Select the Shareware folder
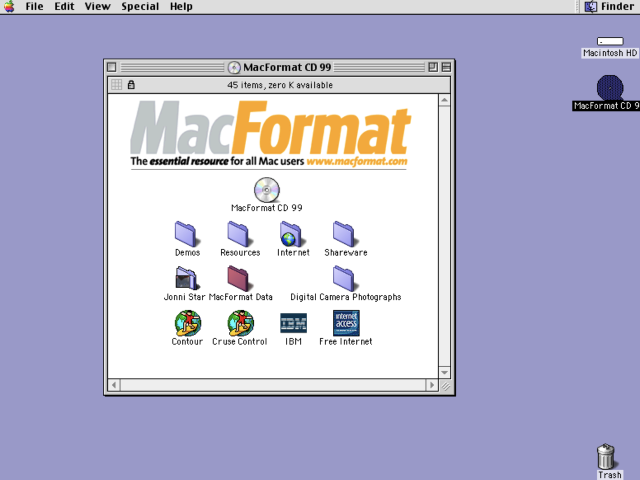Viewport: 640px width, 480px height. tap(344, 234)
